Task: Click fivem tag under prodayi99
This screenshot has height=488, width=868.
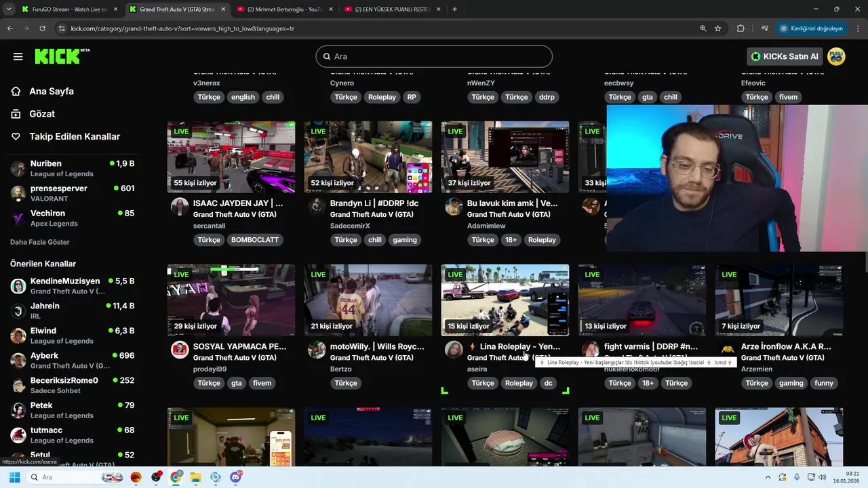Action: coord(262,383)
